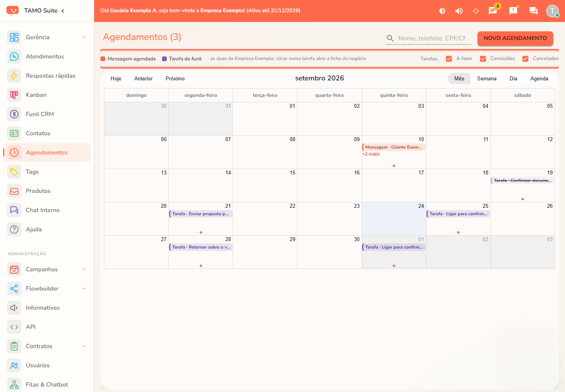This screenshot has height=392, width=565.
Task: Open Atendimentos menu item
Action: click(47, 56)
